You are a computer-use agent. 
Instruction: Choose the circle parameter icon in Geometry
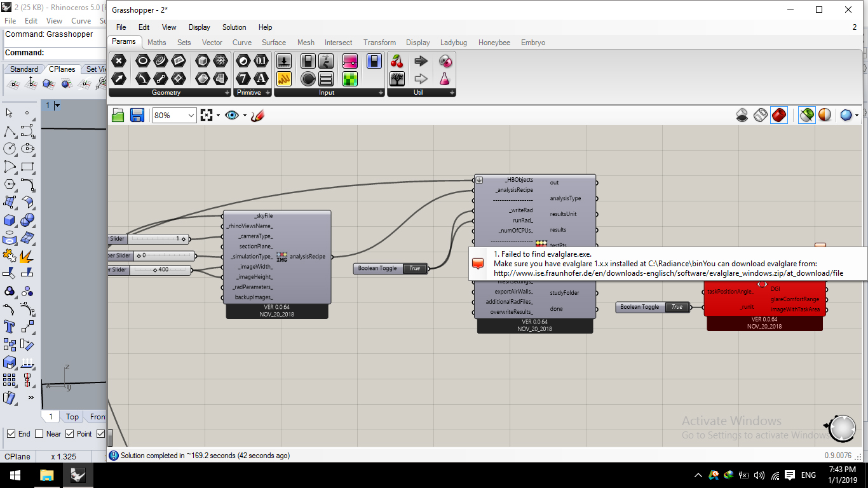pyautogui.click(x=143, y=61)
